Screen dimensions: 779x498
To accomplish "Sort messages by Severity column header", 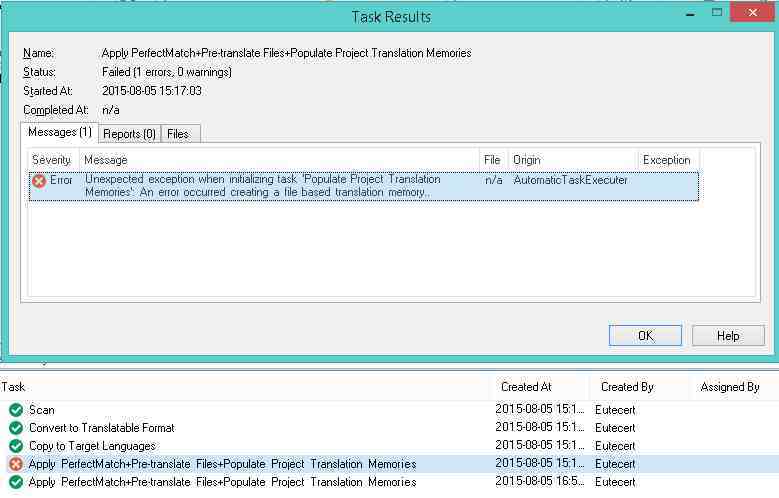I will [52, 160].
